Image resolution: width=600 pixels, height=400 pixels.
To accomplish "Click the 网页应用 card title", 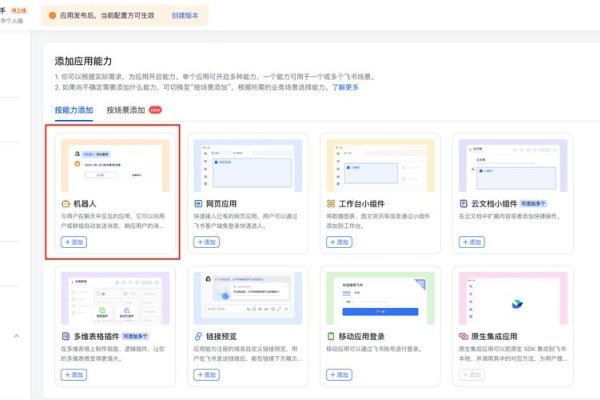I will click(x=221, y=204).
